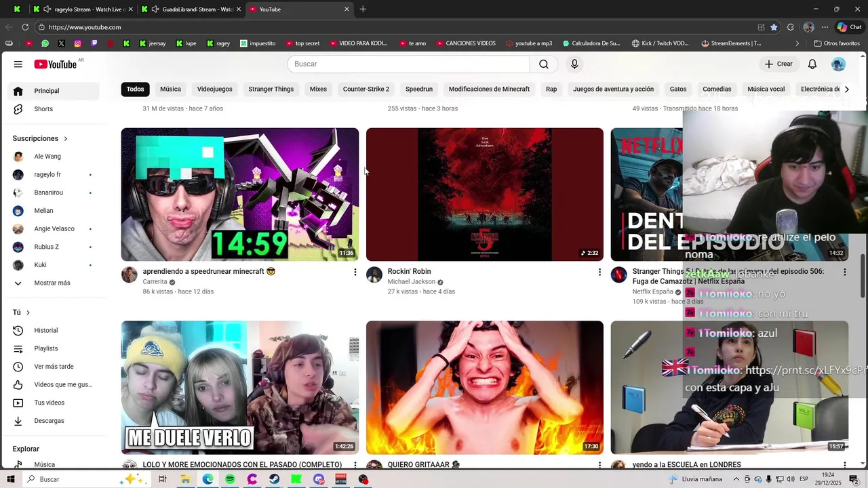Expand the Suscripciones section
The width and height of the screenshot is (868, 488).
[41, 138]
